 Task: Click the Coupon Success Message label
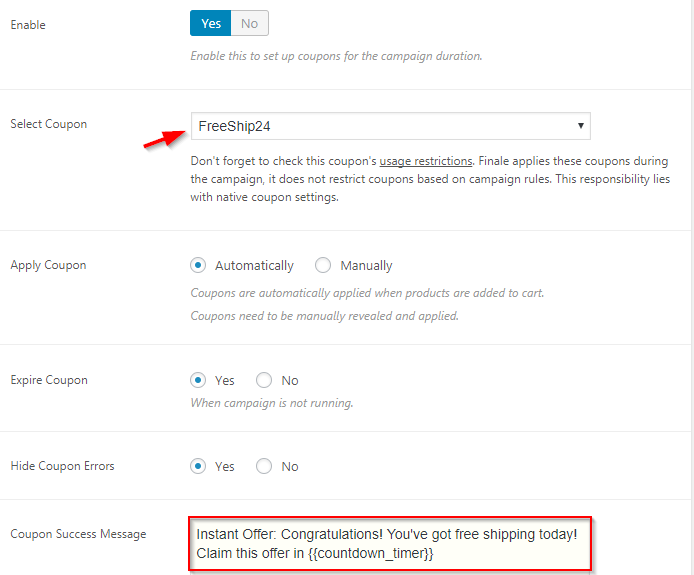78,534
